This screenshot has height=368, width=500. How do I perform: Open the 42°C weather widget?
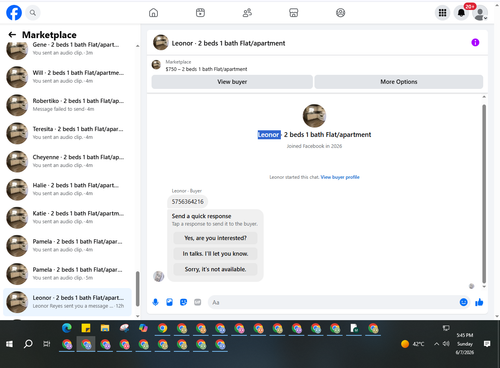(413, 344)
